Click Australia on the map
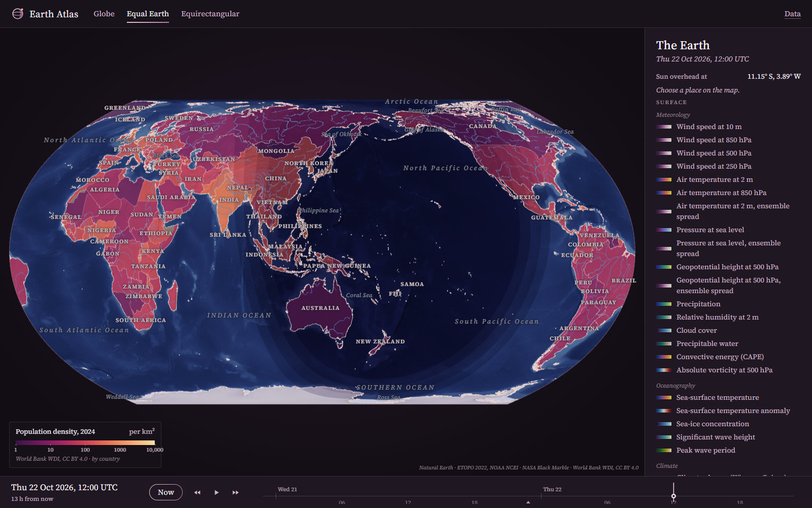The image size is (812, 508). [320, 308]
